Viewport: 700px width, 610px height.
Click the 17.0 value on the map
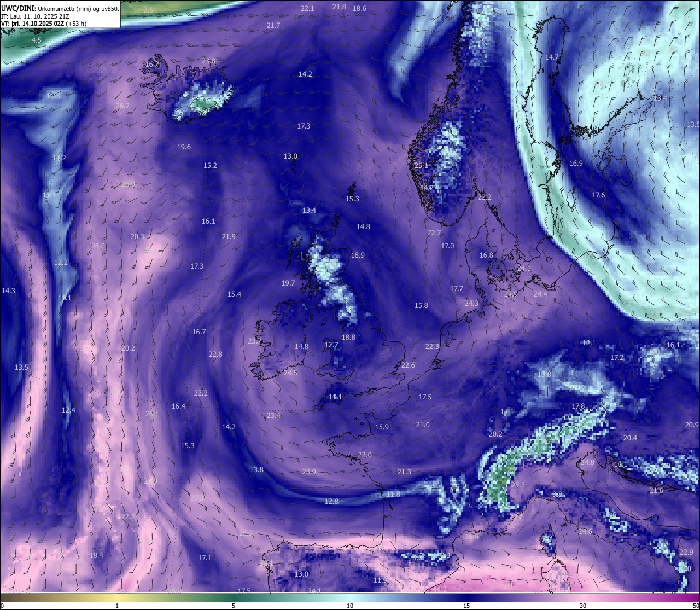click(x=447, y=246)
